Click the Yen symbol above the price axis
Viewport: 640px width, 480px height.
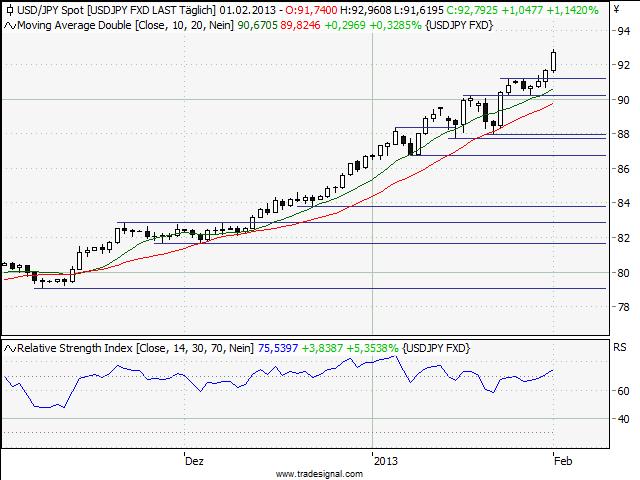coord(616,9)
